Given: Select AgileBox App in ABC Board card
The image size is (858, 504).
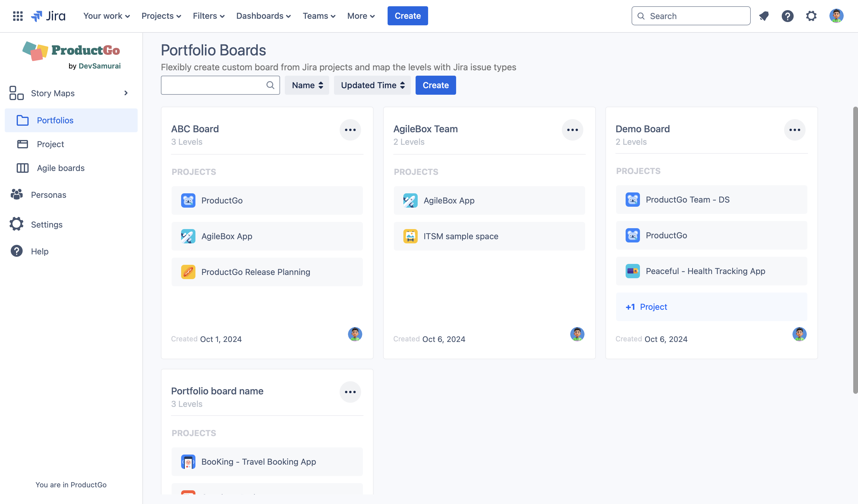Looking at the screenshot, I should 267,236.
